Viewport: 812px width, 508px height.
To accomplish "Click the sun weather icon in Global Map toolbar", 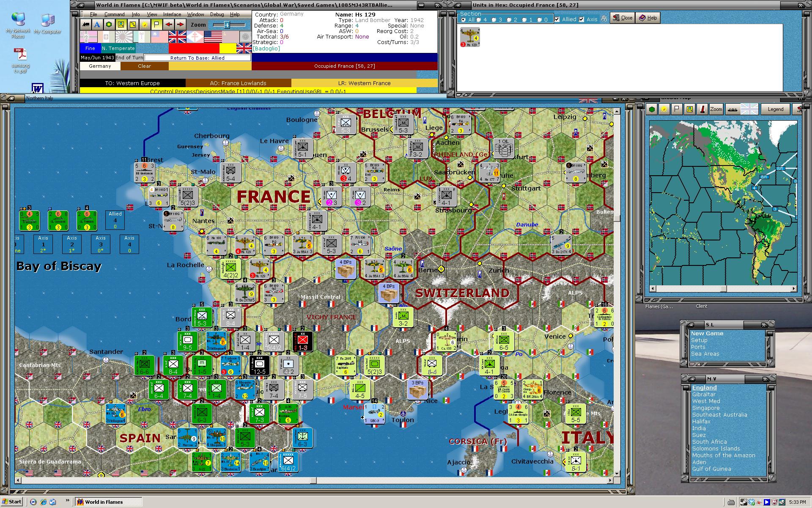I will [664, 109].
